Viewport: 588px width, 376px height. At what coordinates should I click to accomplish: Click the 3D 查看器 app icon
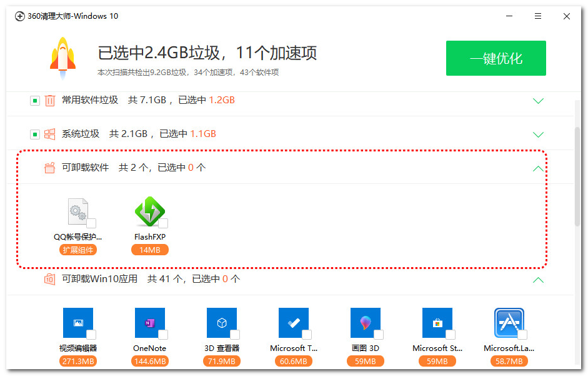coord(222,323)
